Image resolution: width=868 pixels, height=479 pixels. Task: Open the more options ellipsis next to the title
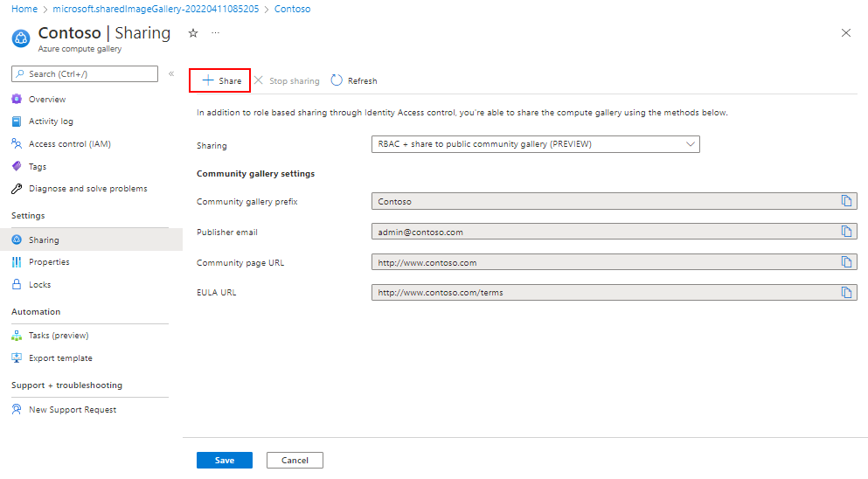coord(215,33)
